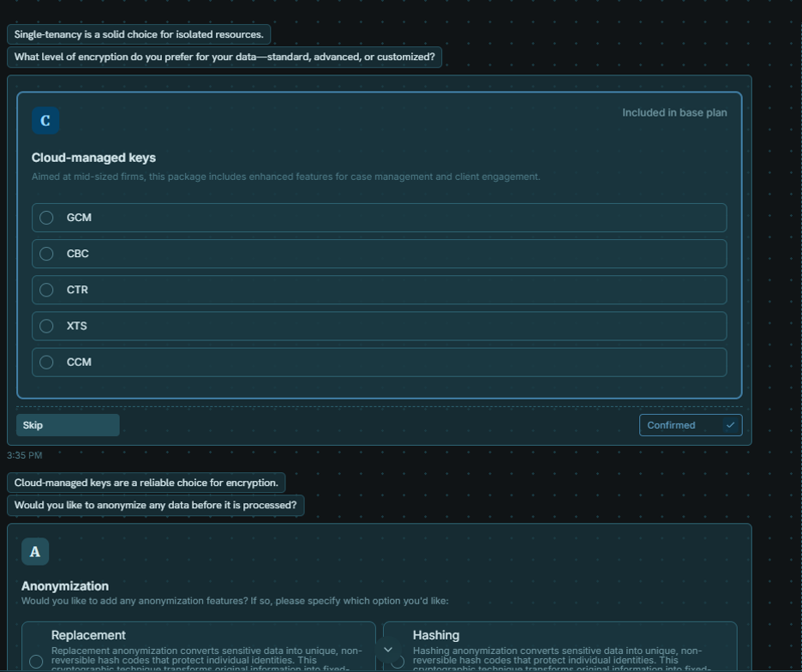This screenshot has width=802, height=672.
Task: Select the XTS radio option
Action: coord(47,326)
